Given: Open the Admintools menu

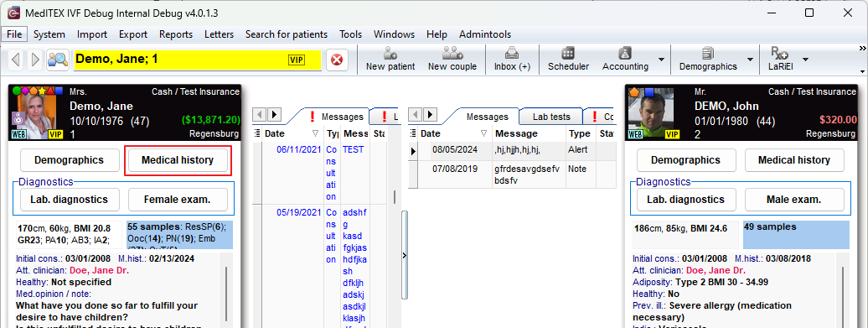Looking at the screenshot, I should (x=485, y=34).
